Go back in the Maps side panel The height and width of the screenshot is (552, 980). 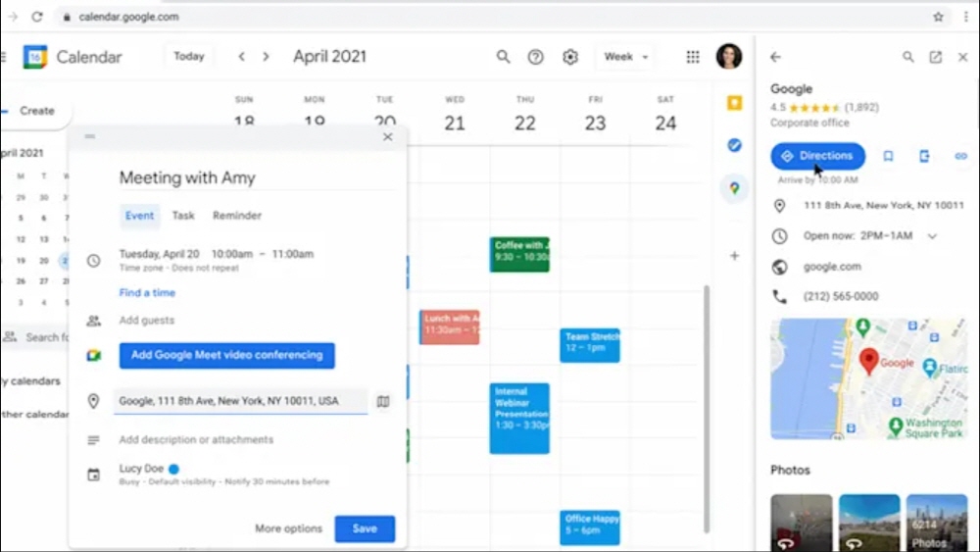(x=775, y=57)
